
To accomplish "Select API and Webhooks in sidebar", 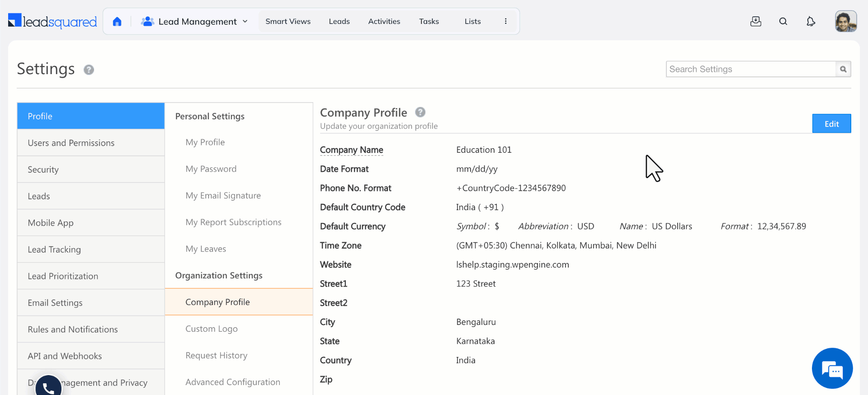I will [x=65, y=356].
